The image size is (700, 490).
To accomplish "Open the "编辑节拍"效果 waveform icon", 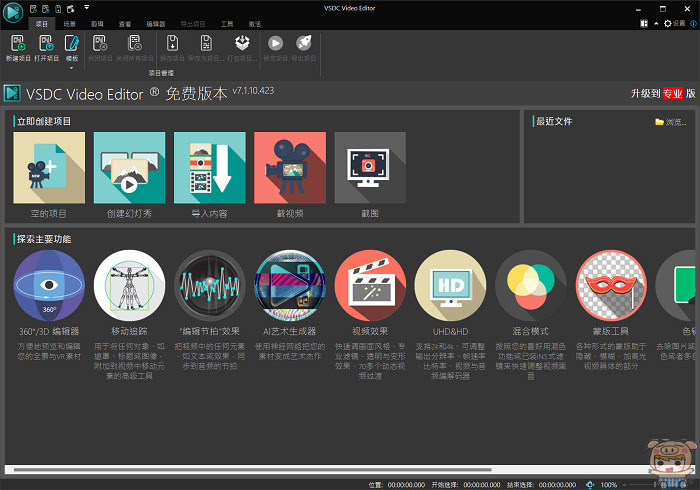I will pos(210,286).
